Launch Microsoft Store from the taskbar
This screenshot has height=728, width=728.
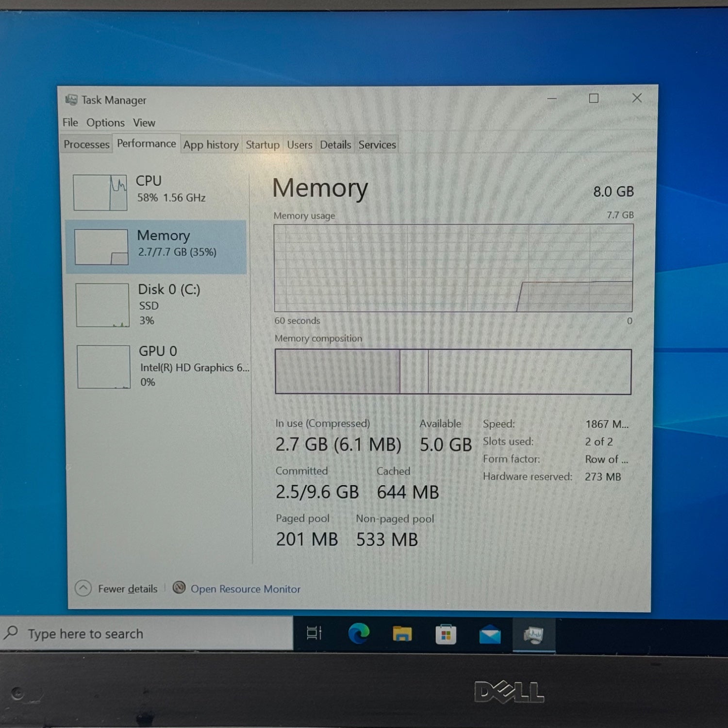click(x=446, y=634)
